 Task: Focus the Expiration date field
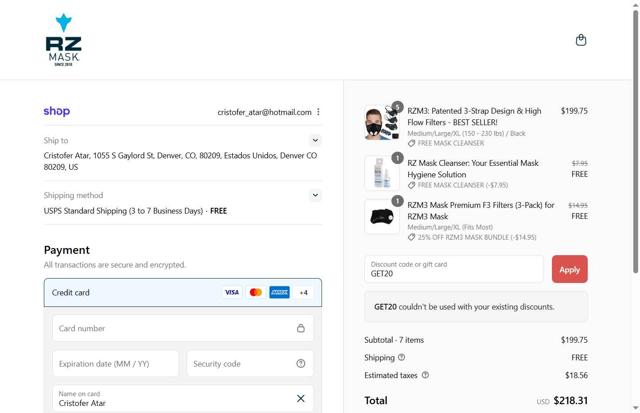tap(116, 364)
